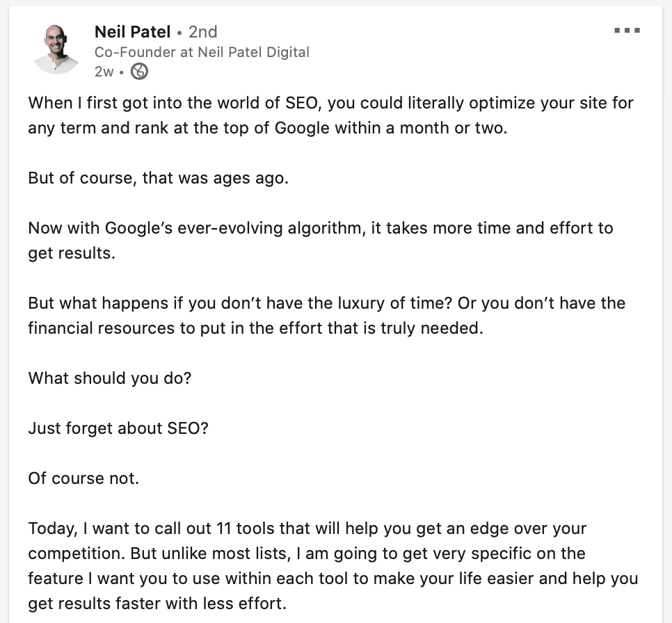Open the three-dot post options menu
This screenshot has height=623, width=672.
tap(627, 31)
